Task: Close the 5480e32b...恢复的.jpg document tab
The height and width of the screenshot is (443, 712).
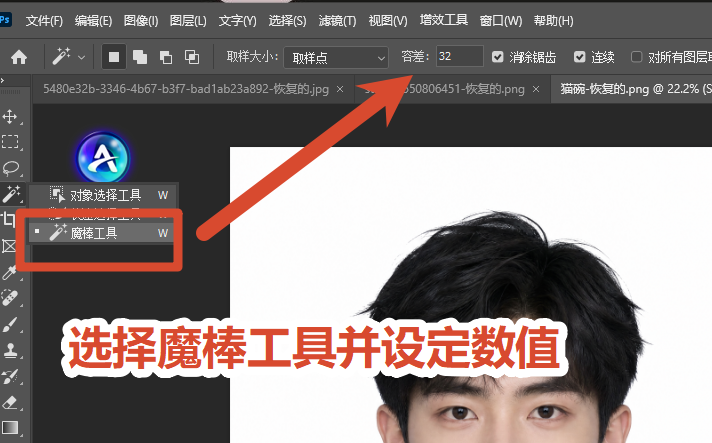Action: click(340, 89)
